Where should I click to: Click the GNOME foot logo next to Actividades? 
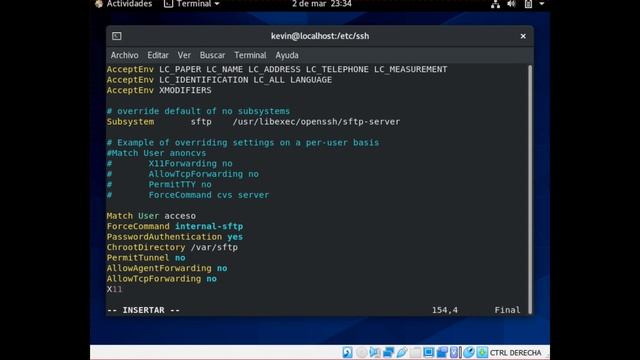pyautogui.click(x=98, y=4)
